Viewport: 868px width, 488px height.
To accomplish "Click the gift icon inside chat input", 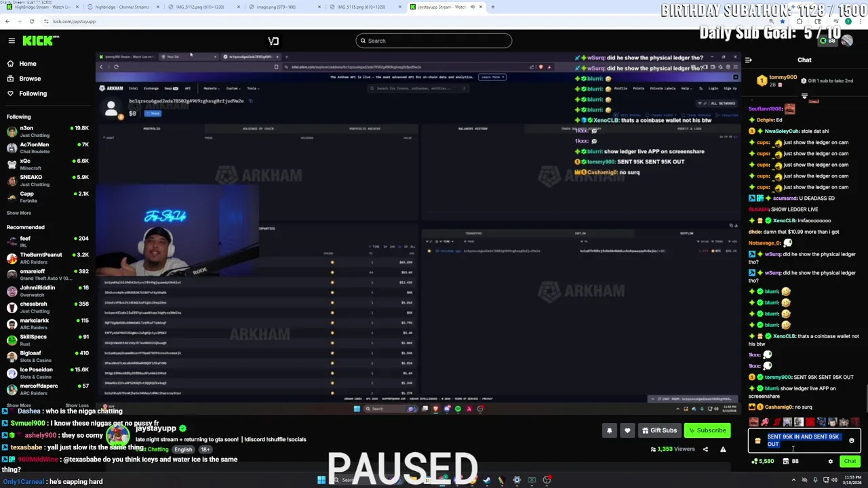I will pos(757,441).
